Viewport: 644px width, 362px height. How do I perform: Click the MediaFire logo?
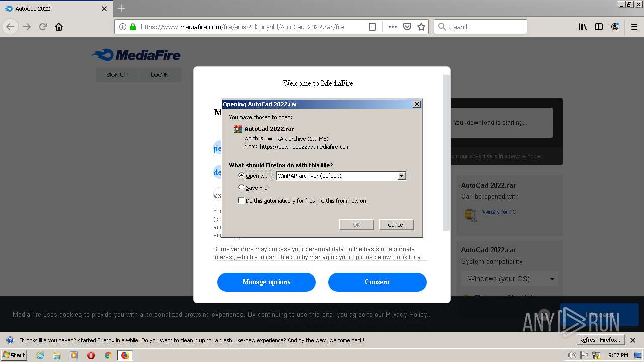tap(136, 55)
